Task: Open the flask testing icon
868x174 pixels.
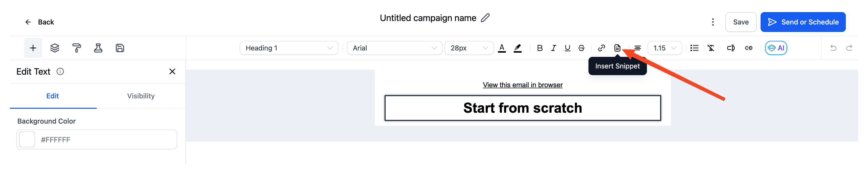Action: 98,48
